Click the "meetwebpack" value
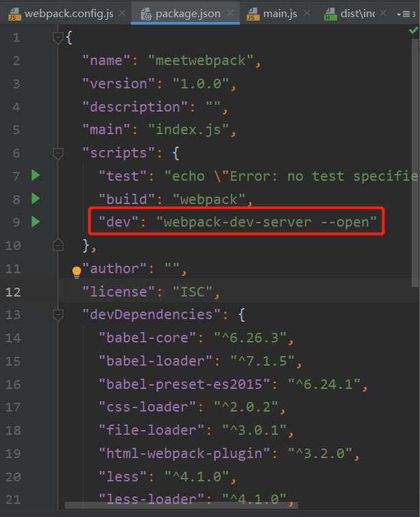Viewport: 420px width, 517px height. 201,61
